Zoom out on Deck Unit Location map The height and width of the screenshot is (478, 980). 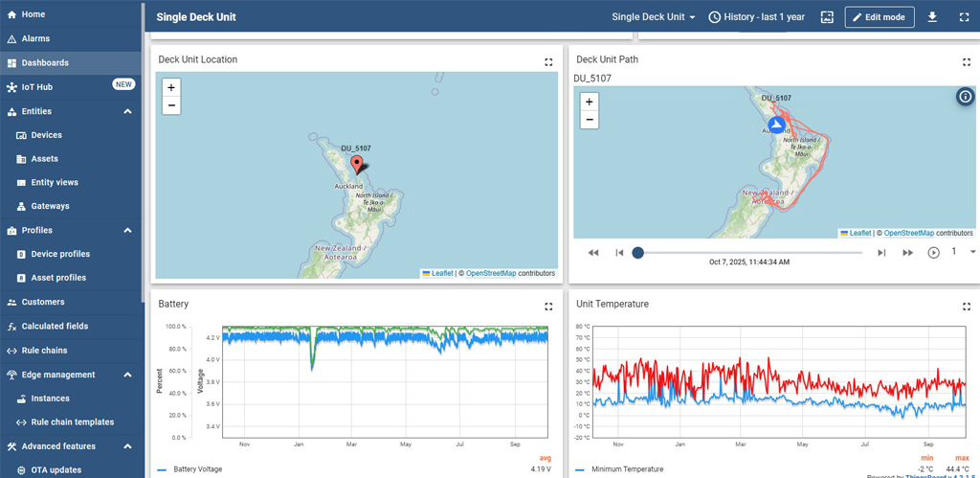coord(171,105)
